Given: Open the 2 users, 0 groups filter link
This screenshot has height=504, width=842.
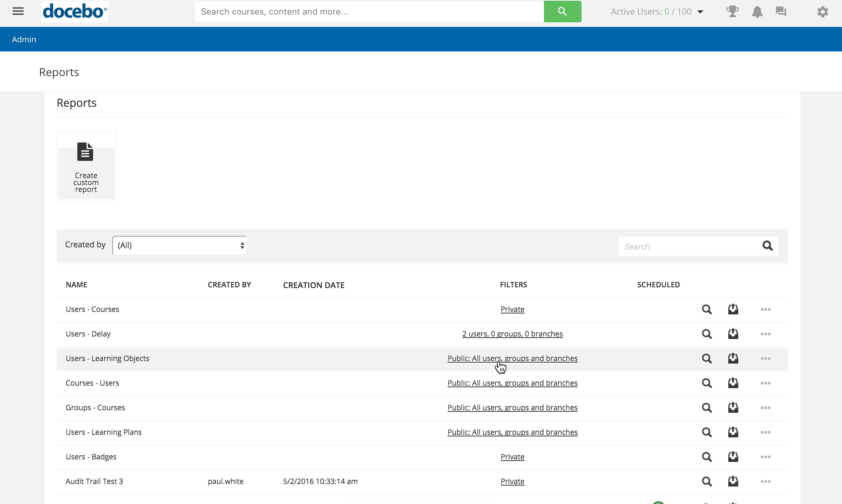Looking at the screenshot, I should [512, 334].
